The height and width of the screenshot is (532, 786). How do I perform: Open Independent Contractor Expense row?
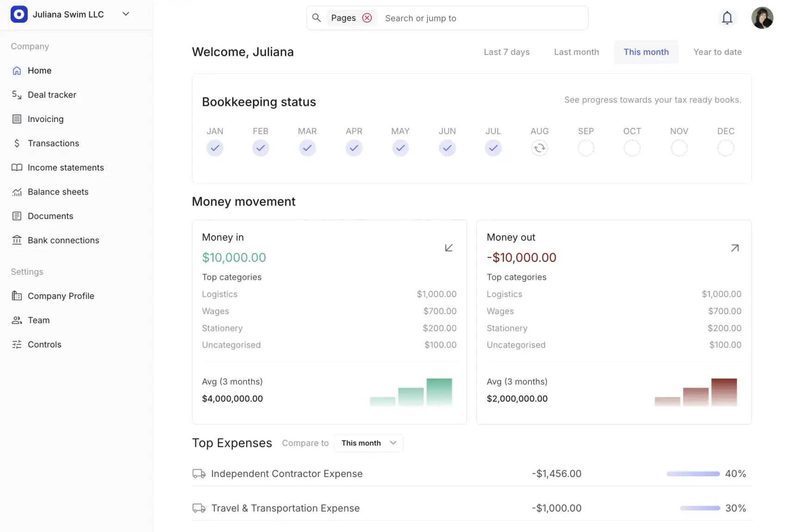[472, 473]
